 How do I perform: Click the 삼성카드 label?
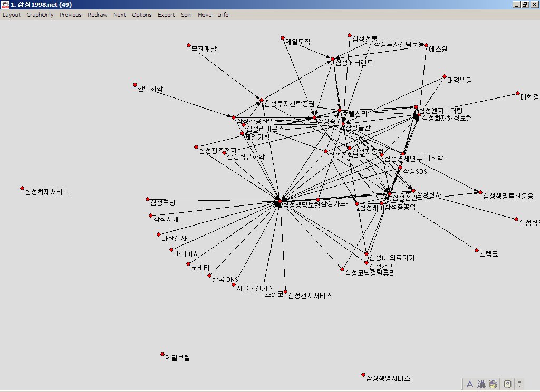(x=333, y=203)
